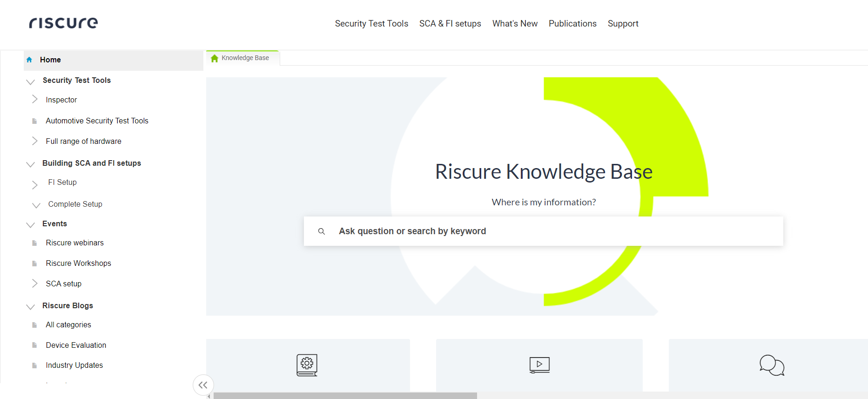Open the manual book with gear icon card
The height and width of the screenshot is (399, 868).
pyautogui.click(x=307, y=365)
